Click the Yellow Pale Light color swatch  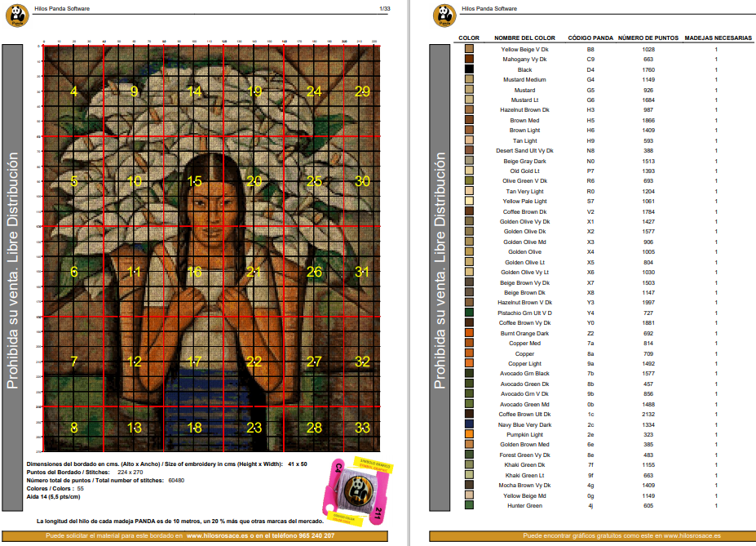point(469,201)
